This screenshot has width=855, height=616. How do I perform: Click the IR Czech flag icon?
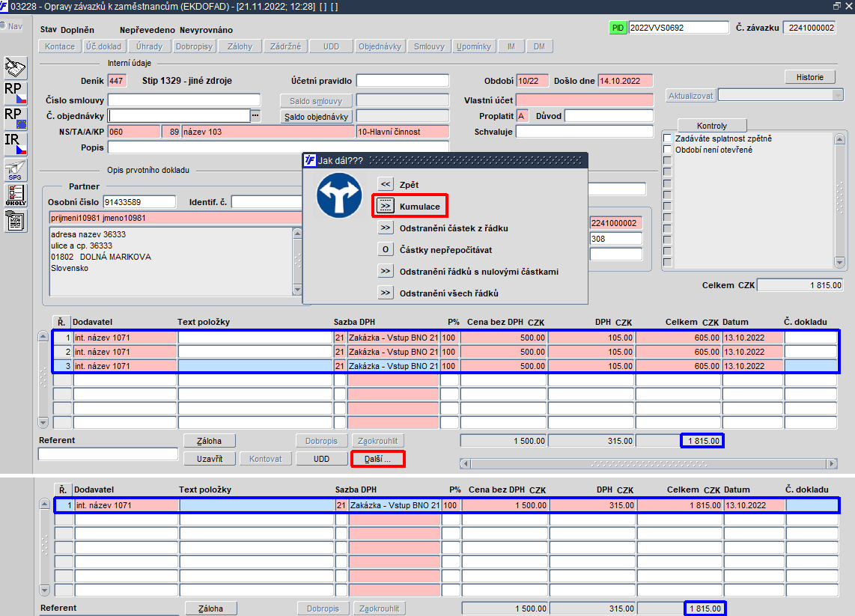coord(15,144)
